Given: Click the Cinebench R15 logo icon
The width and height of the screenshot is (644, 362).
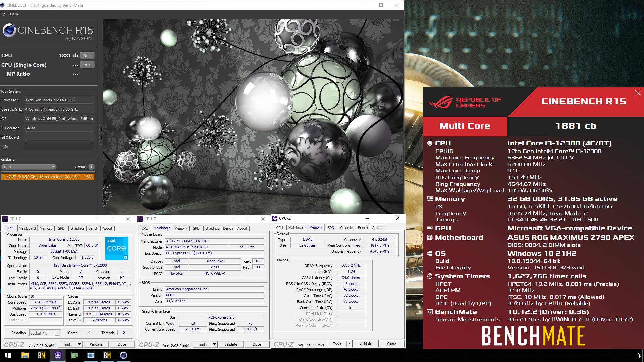Looking at the screenshot, I should (9, 31).
